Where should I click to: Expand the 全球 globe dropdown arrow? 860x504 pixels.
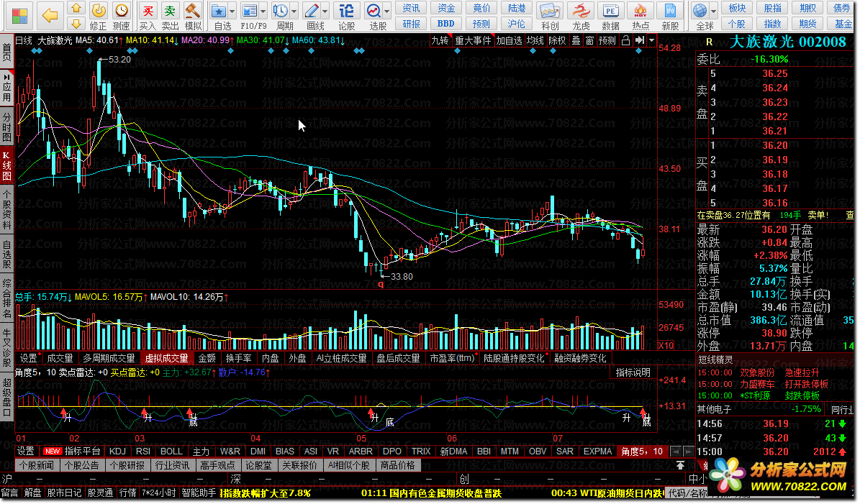click(x=714, y=11)
